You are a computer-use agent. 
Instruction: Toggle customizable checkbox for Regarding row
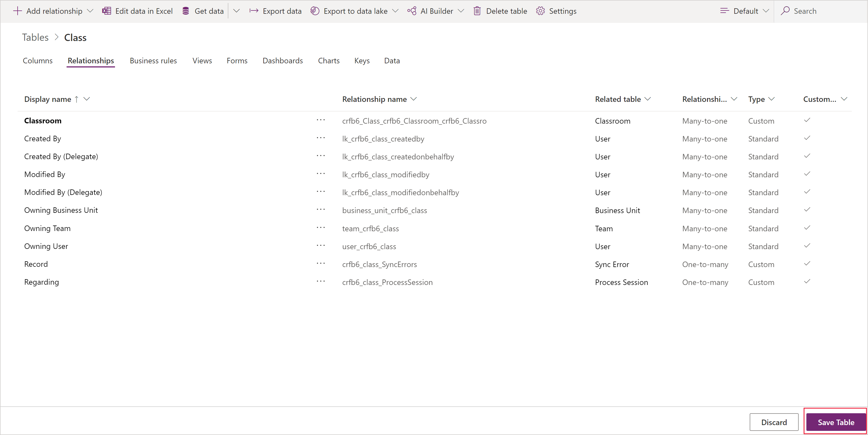pyautogui.click(x=807, y=282)
